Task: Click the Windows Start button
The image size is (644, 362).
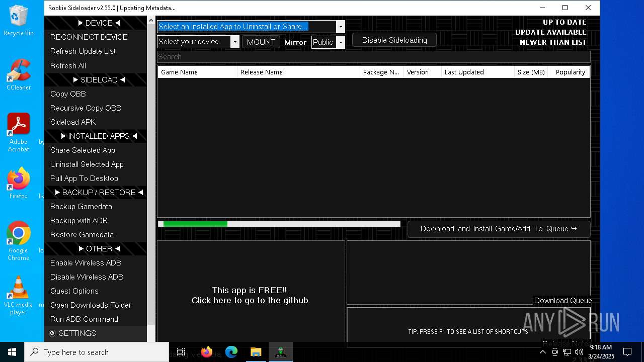Action: (12, 352)
